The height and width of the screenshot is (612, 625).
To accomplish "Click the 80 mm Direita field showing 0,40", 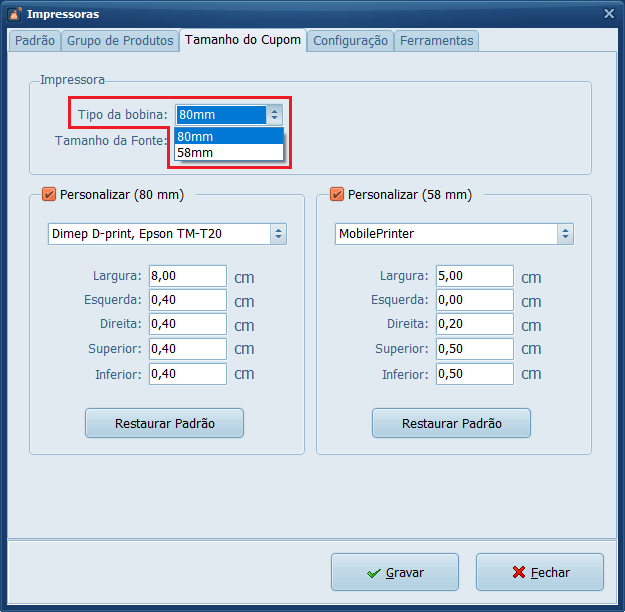I will click(x=188, y=324).
